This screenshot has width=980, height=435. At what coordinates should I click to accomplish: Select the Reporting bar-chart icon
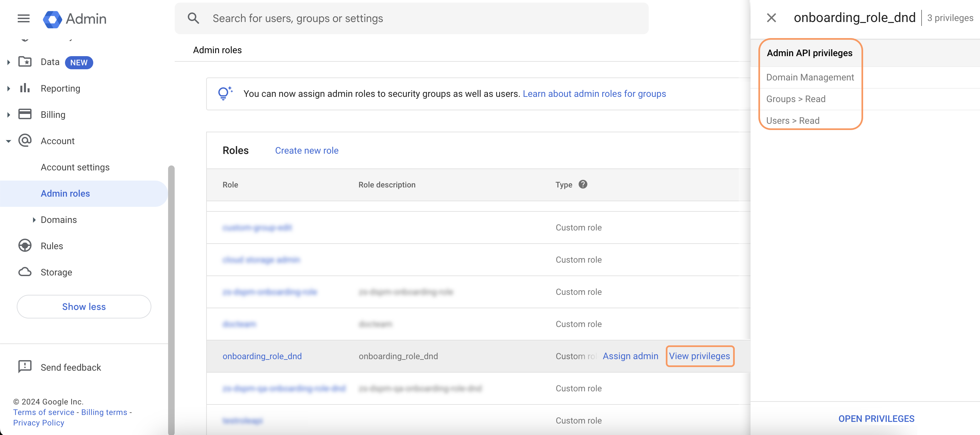coord(25,88)
